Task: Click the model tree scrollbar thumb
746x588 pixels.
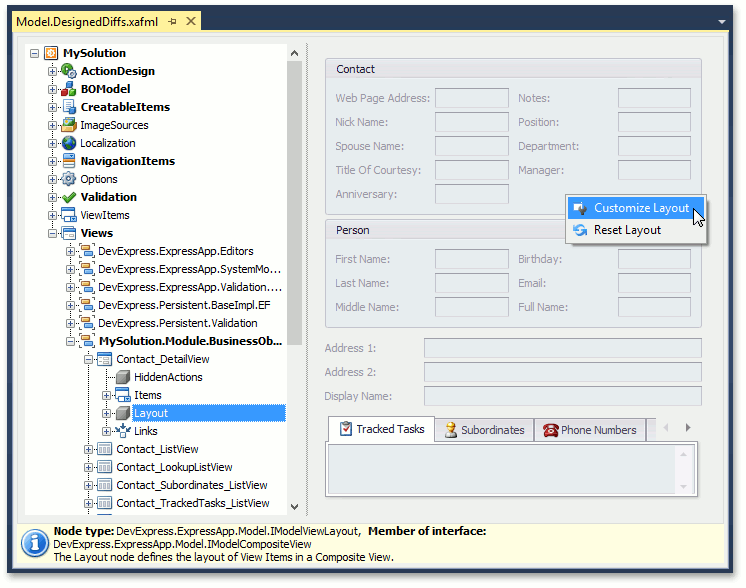Action: [x=294, y=203]
